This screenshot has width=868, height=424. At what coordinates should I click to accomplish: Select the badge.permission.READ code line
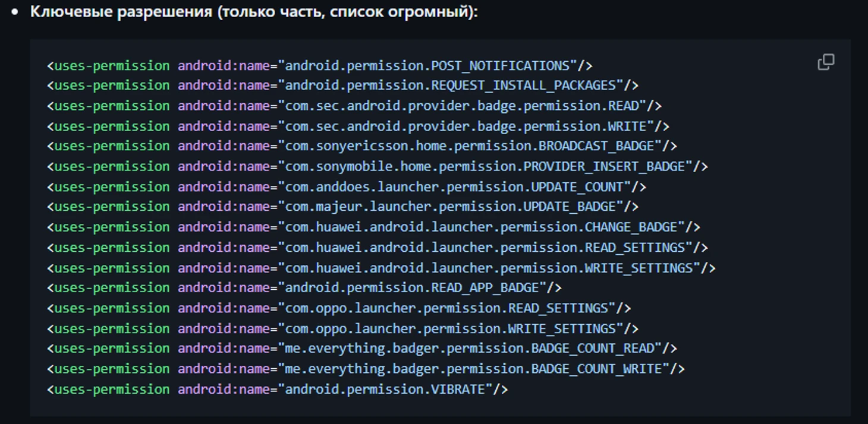point(354,106)
